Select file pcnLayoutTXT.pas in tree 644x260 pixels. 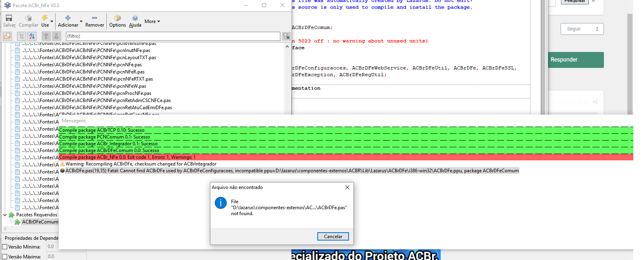point(89,58)
